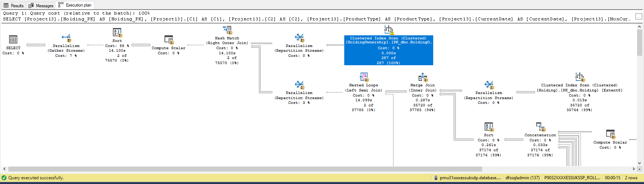Click the '(Gather Streams)' label

pos(66,51)
